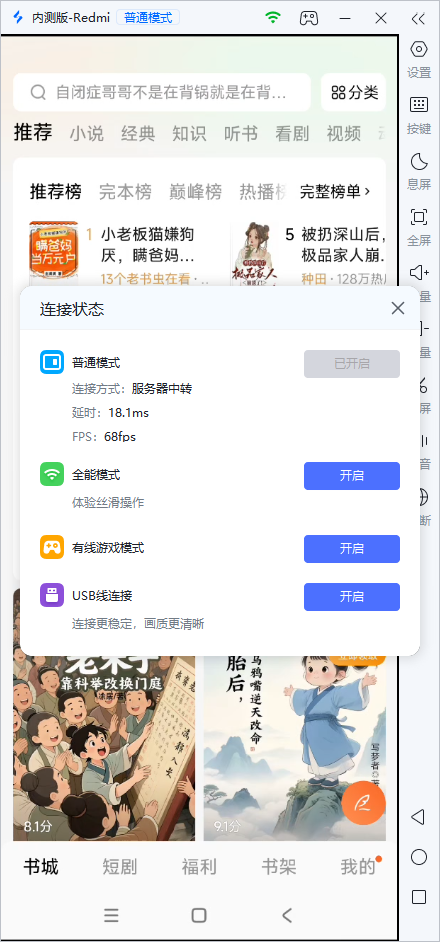Click 连接更稳定，画质更清晰 description
Viewport: 440px width, 942px height.
point(138,624)
